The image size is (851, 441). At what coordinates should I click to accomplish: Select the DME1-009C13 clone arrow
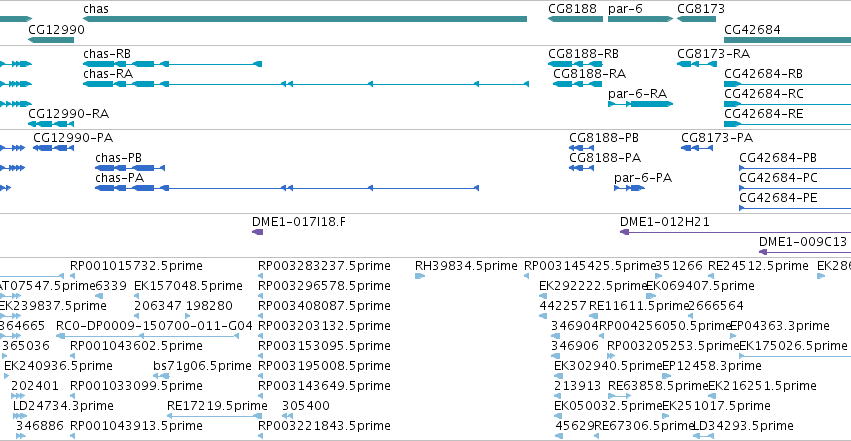(x=804, y=252)
